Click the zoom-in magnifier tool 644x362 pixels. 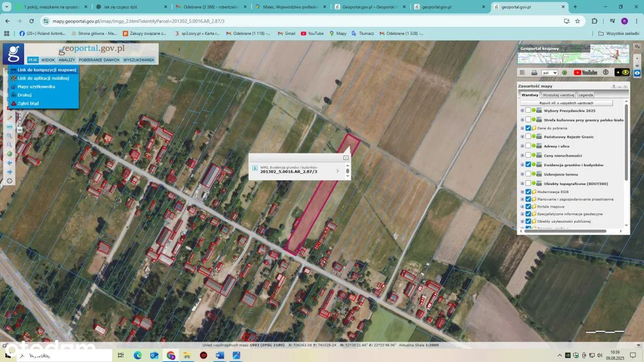coord(9,136)
